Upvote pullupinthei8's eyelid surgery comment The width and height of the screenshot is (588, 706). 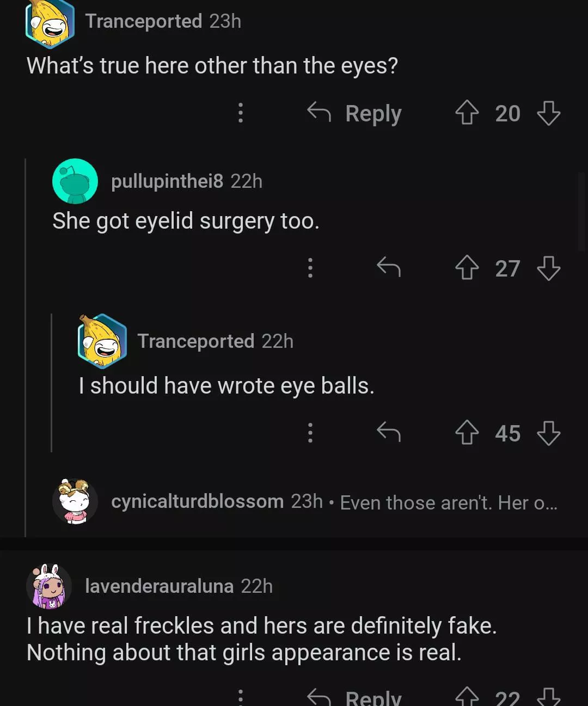(467, 268)
